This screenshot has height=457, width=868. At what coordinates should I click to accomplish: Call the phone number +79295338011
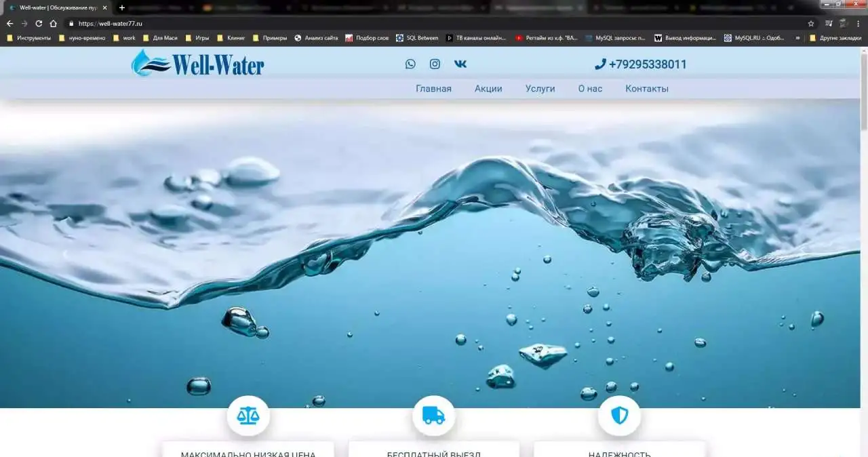(x=641, y=64)
